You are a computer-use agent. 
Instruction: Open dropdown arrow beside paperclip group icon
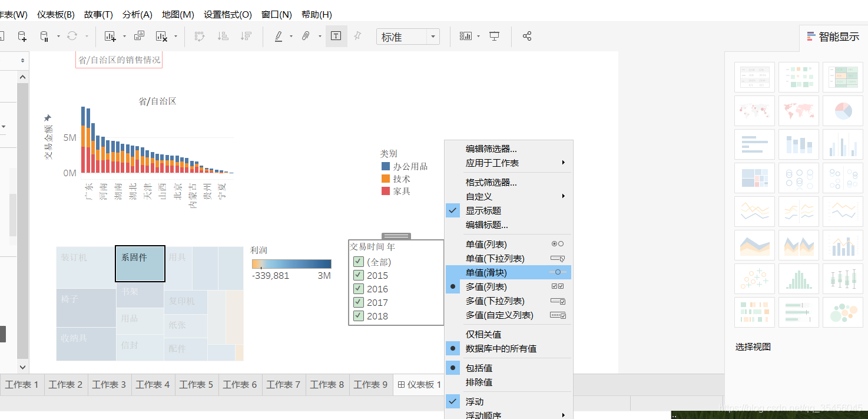(x=320, y=37)
